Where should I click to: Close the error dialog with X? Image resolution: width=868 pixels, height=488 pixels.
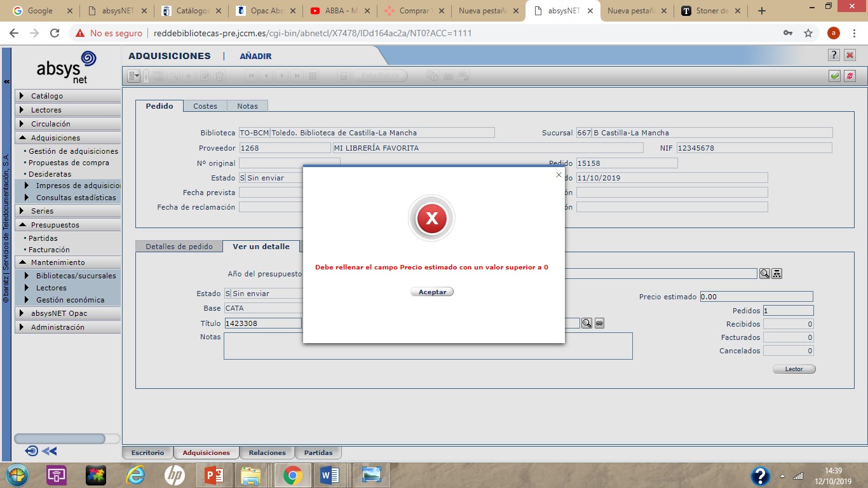click(559, 175)
